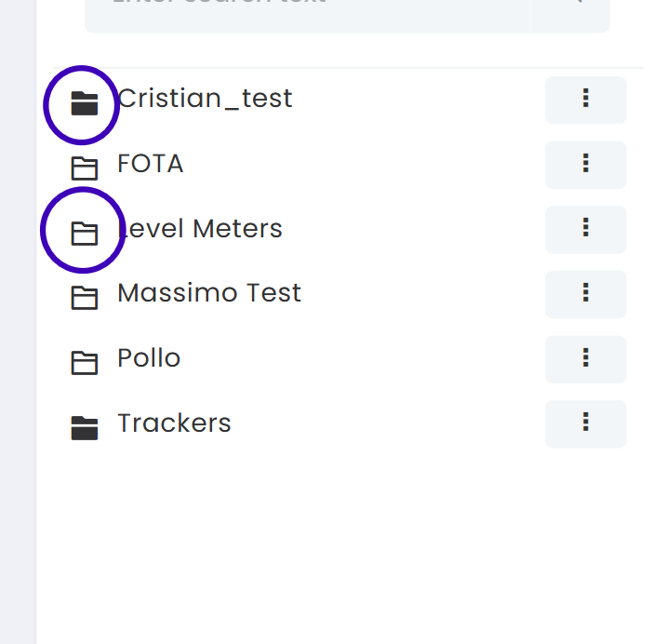Open the Level Meters options menu
Image resolution: width=665 pixels, height=644 pixels.
(x=585, y=228)
